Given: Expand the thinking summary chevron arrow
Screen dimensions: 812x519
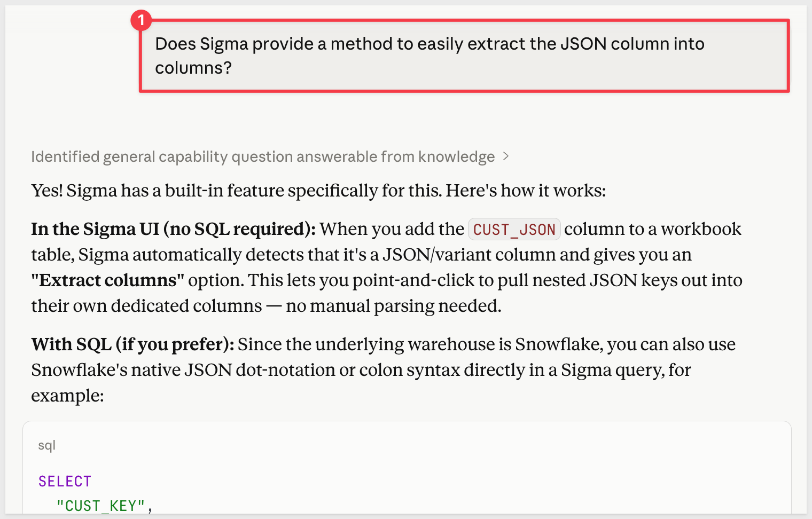Looking at the screenshot, I should pos(506,156).
